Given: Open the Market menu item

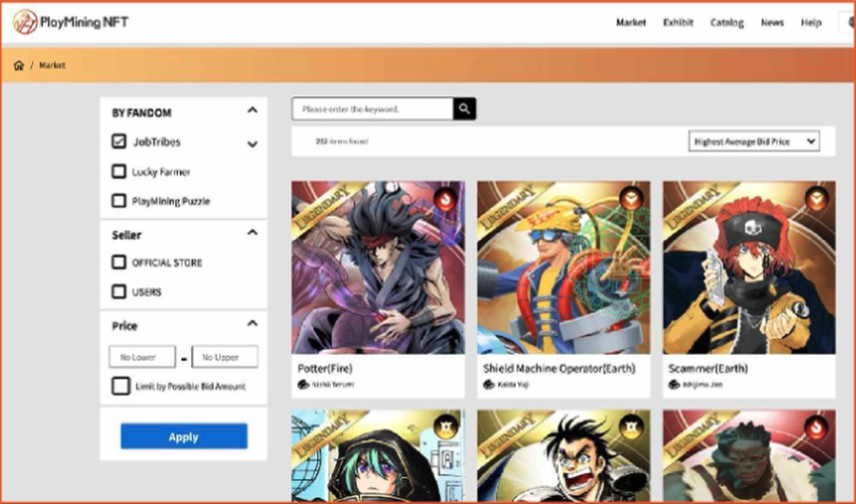Looking at the screenshot, I should coord(631,22).
